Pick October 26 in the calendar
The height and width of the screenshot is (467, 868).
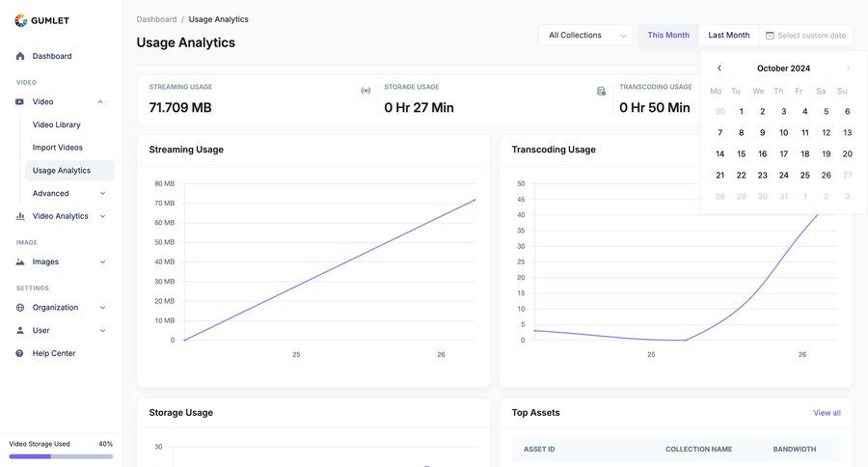click(x=826, y=175)
